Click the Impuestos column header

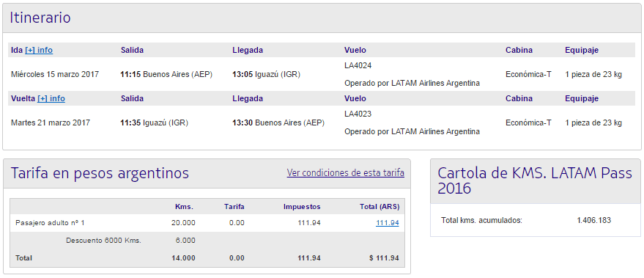302,207
